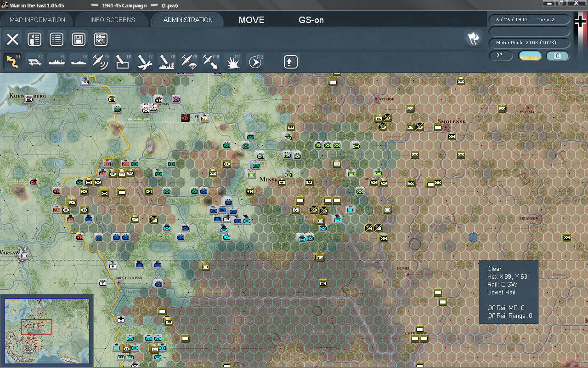Click the Brest Litovsk city label
The height and width of the screenshot is (368, 588).
[x=129, y=278]
